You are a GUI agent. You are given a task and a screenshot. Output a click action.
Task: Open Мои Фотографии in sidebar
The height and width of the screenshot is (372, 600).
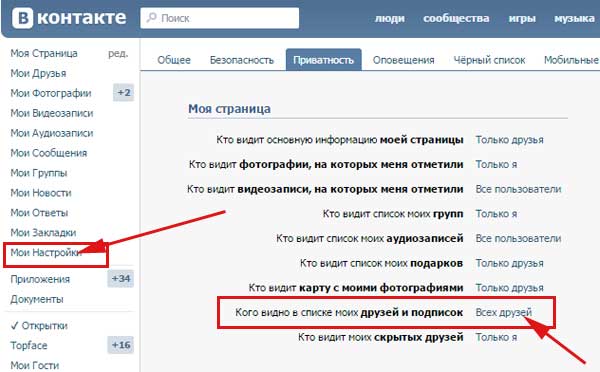[x=51, y=93]
